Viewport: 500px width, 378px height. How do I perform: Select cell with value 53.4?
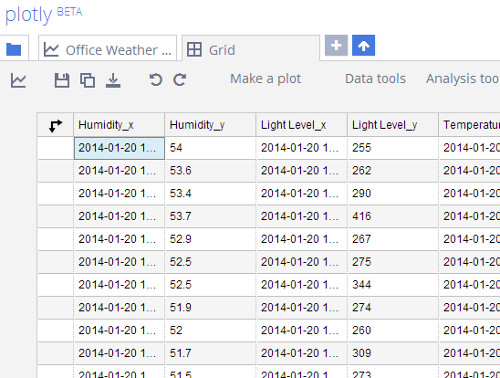(210, 194)
